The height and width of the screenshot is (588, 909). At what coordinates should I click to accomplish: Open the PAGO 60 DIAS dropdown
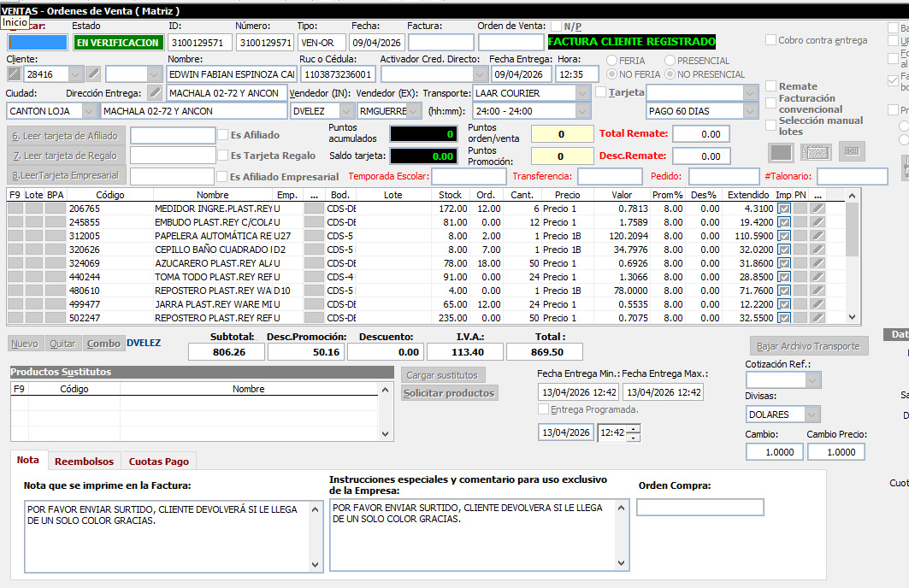pyautogui.click(x=750, y=111)
